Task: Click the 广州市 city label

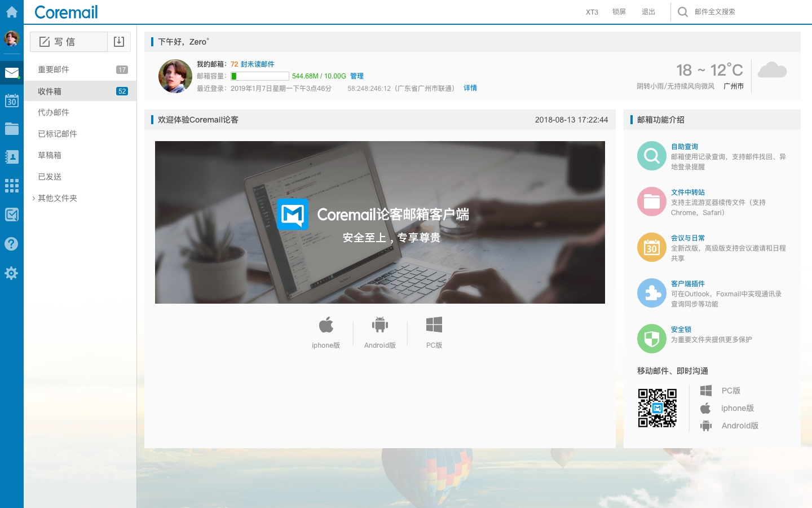Action: [734, 86]
